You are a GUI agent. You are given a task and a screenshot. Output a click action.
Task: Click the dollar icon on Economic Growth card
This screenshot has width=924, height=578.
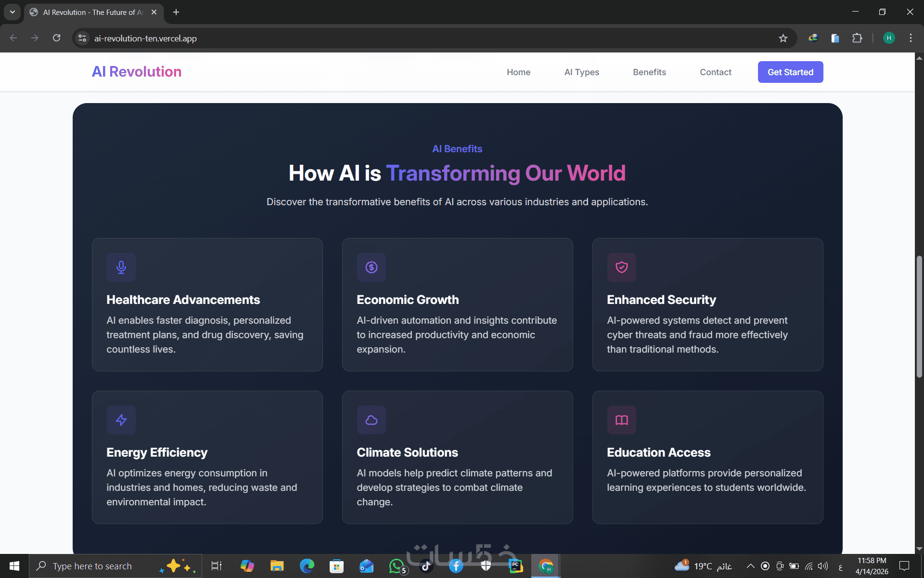(x=371, y=267)
